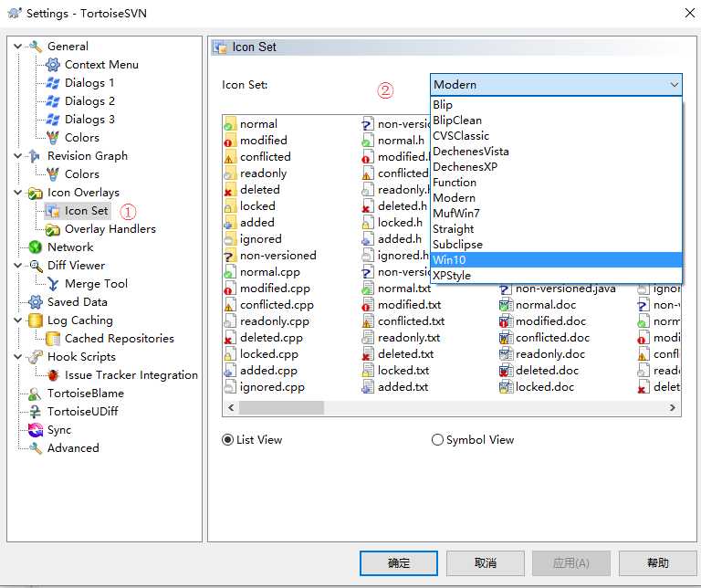The height and width of the screenshot is (588, 701).
Task: Collapse the Log Caching tree node
Action: pyautogui.click(x=18, y=320)
